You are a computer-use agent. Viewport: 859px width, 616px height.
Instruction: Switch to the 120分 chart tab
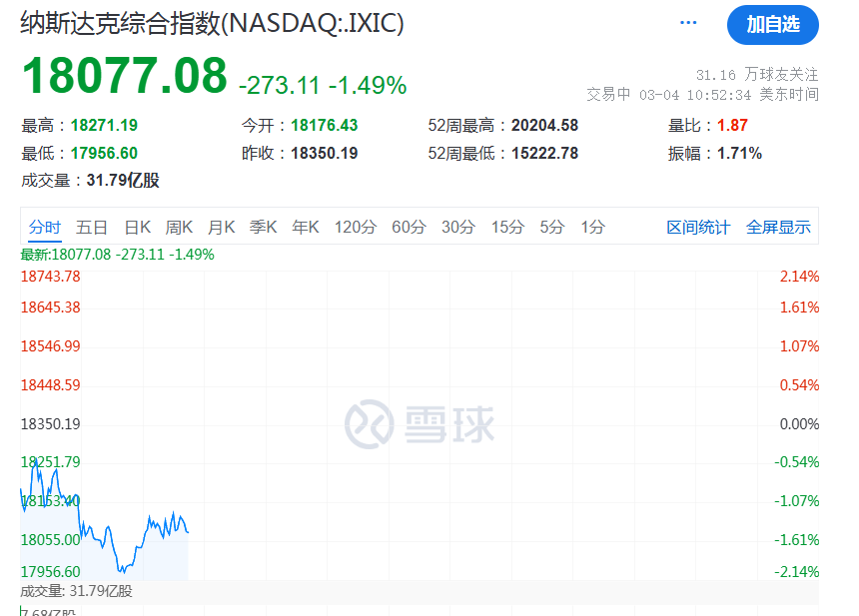pyautogui.click(x=356, y=227)
